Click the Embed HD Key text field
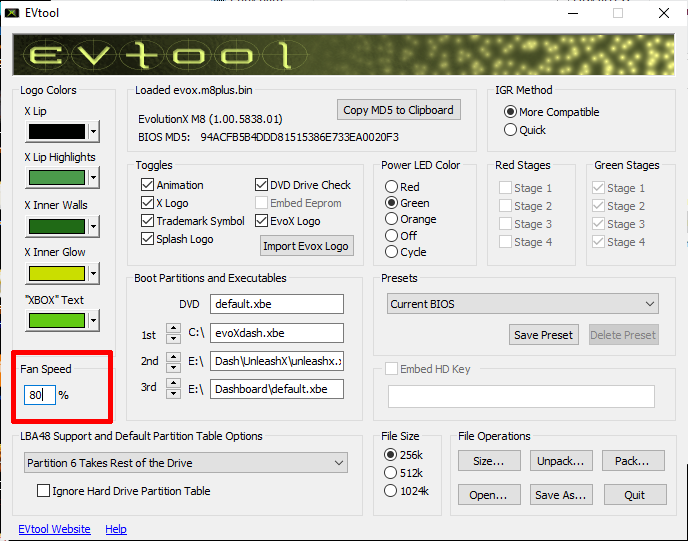Viewport: 688px width, 541px height. [521, 396]
